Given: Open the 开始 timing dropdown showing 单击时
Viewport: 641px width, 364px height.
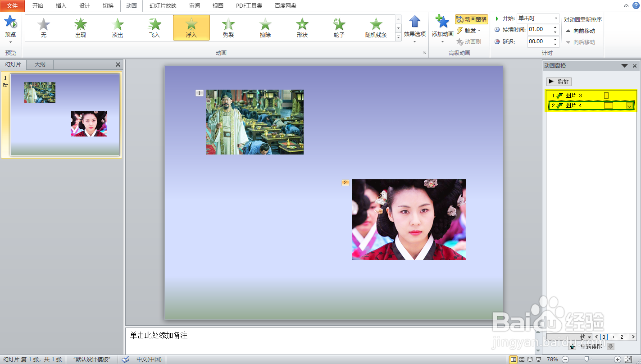Looking at the screenshot, I should [x=557, y=18].
